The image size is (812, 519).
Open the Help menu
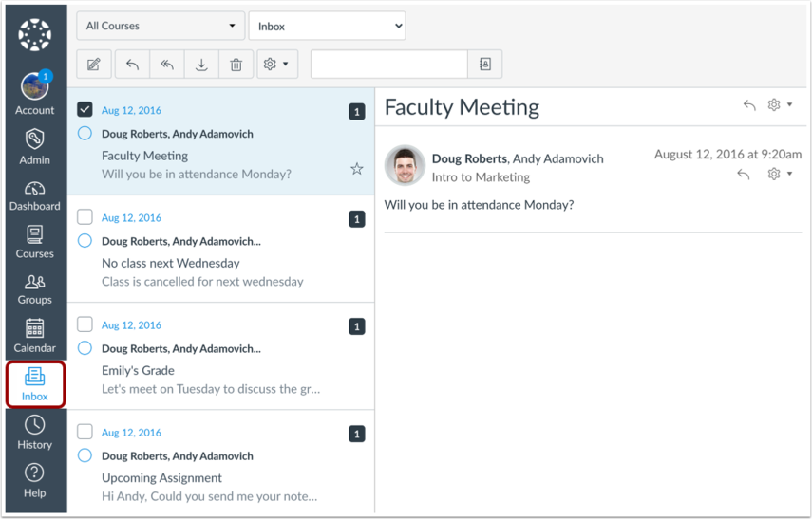pos(35,481)
